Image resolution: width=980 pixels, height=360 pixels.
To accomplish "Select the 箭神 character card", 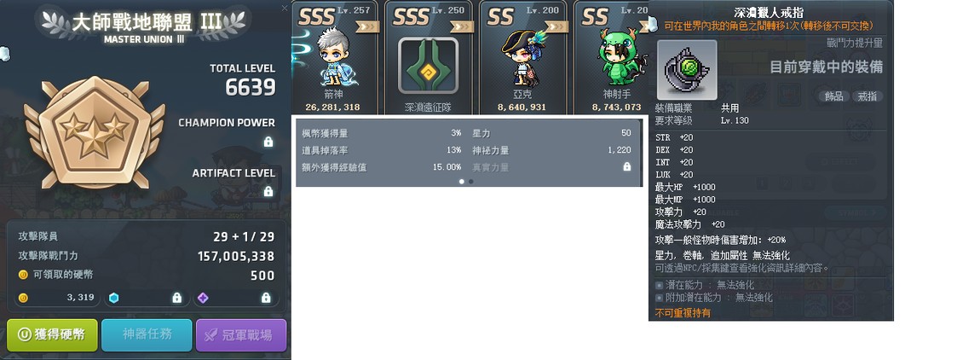I will click(x=335, y=57).
